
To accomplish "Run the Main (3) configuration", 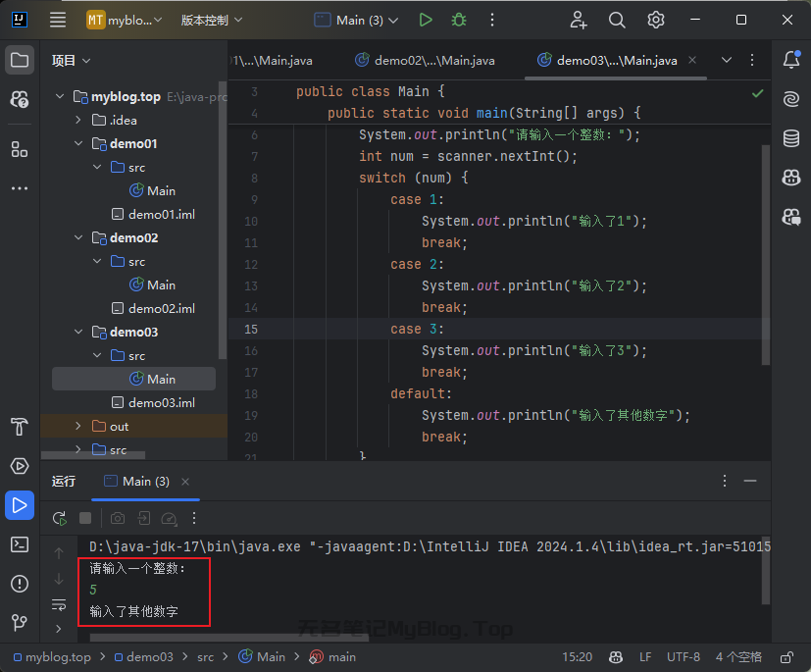I will 426,21.
